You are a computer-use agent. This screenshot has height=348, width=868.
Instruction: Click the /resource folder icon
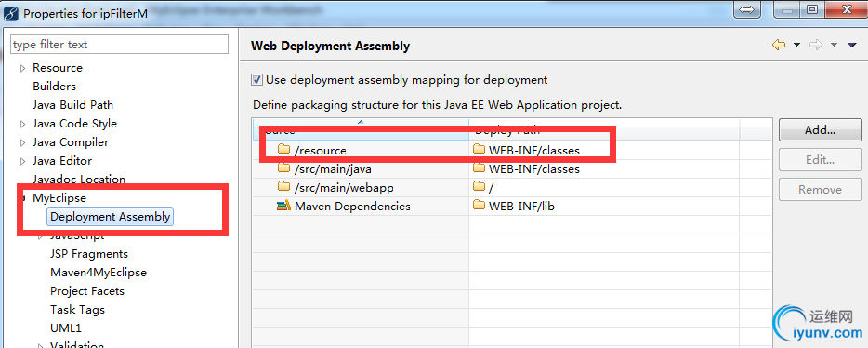pos(283,150)
